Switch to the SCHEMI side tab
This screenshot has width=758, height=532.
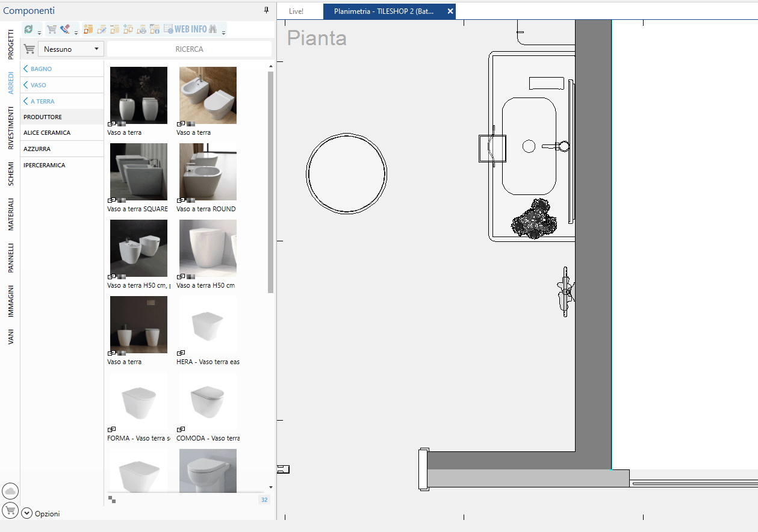click(11, 173)
